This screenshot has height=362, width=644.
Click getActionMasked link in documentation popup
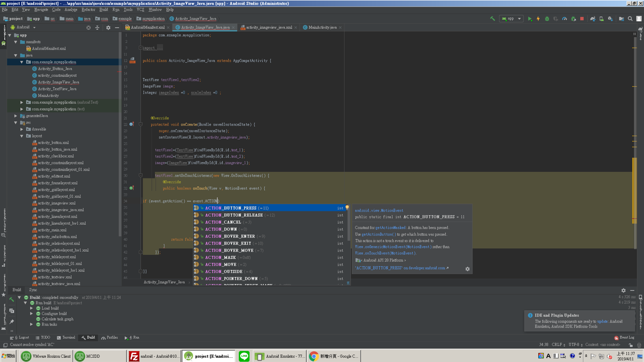point(390,228)
